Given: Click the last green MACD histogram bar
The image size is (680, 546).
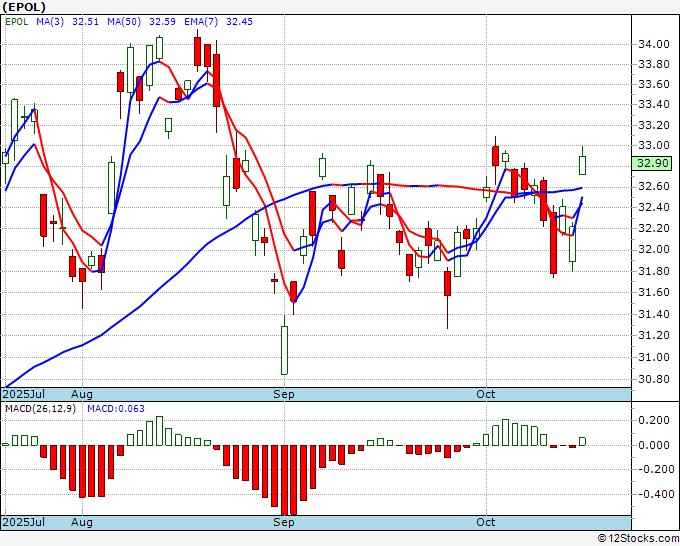Looking at the screenshot, I should point(582,441).
